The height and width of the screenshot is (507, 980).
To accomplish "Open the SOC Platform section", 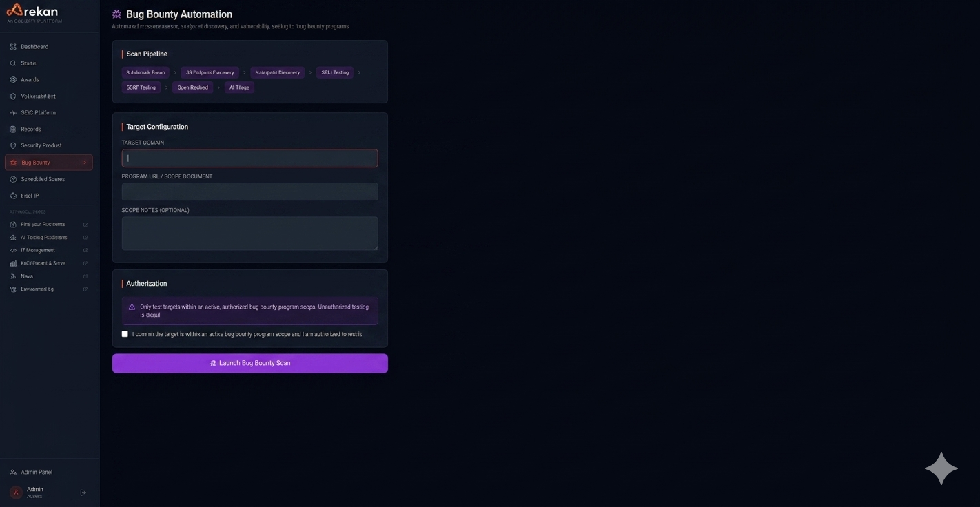I will [37, 112].
